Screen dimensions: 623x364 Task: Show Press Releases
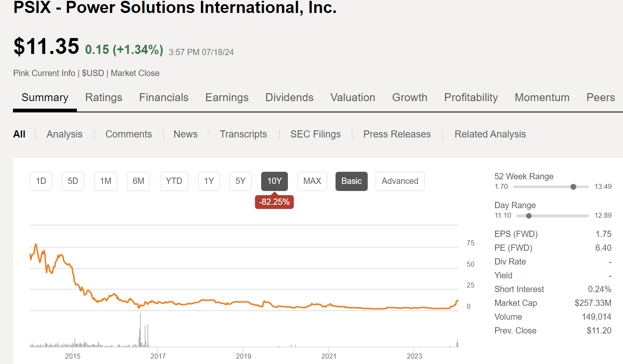(x=397, y=134)
